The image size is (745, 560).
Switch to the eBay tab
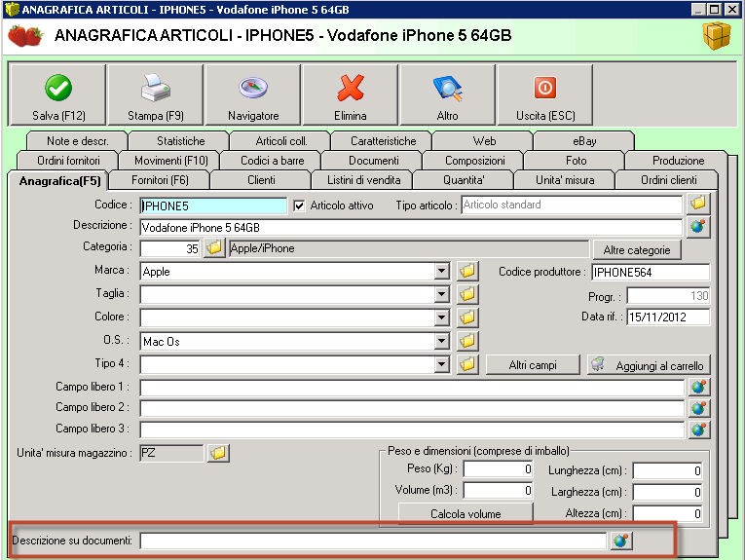tap(584, 141)
